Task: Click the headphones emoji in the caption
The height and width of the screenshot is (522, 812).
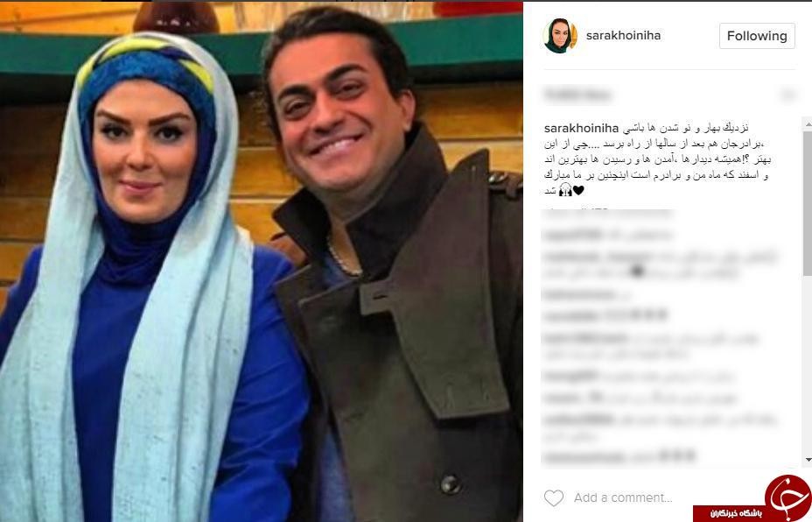Action: [565, 190]
